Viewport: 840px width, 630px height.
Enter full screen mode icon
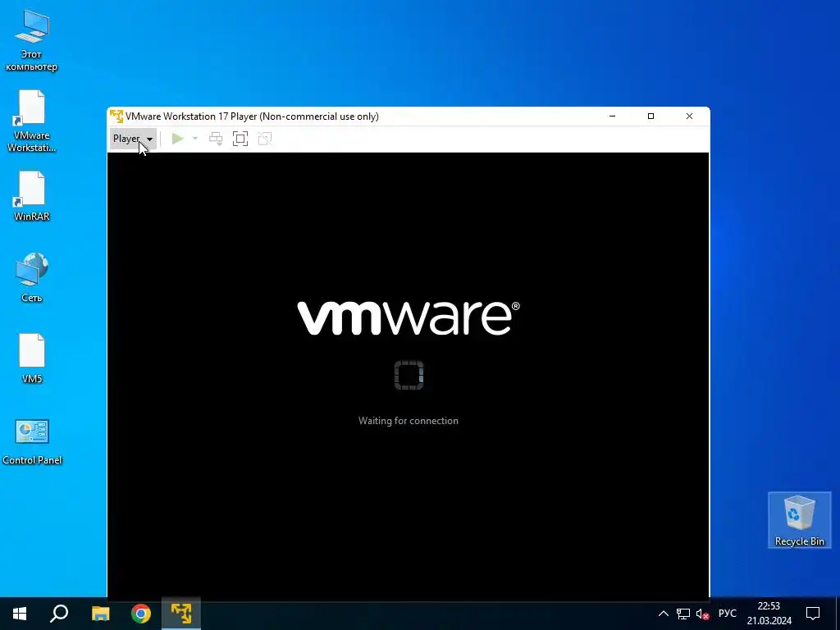(240, 139)
